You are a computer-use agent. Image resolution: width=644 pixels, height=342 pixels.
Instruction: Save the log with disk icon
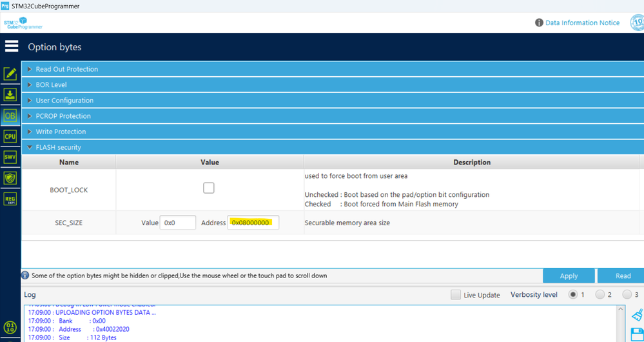(637, 334)
